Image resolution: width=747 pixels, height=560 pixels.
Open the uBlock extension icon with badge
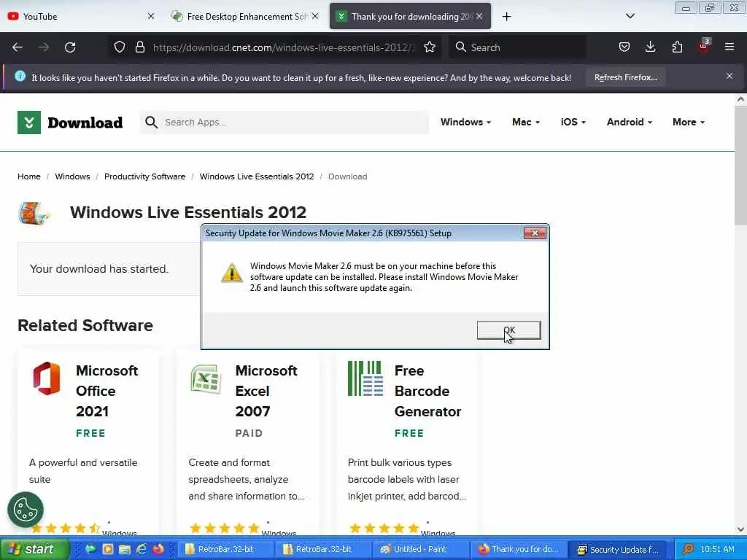(703, 46)
